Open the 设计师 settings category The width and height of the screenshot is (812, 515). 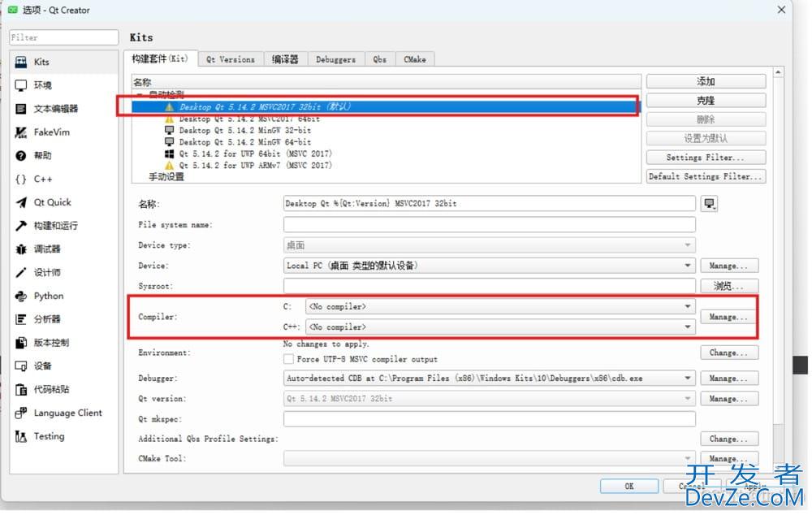pyautogui.click(x=64, y=273)
